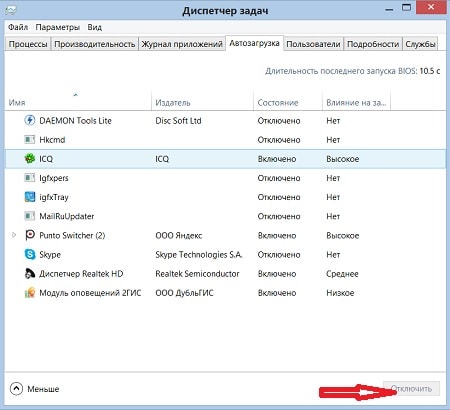Image resolution: width=450 pixels, height=410 pixels.
Task: Select the 2GIS notification module icon
Action: 30,293
